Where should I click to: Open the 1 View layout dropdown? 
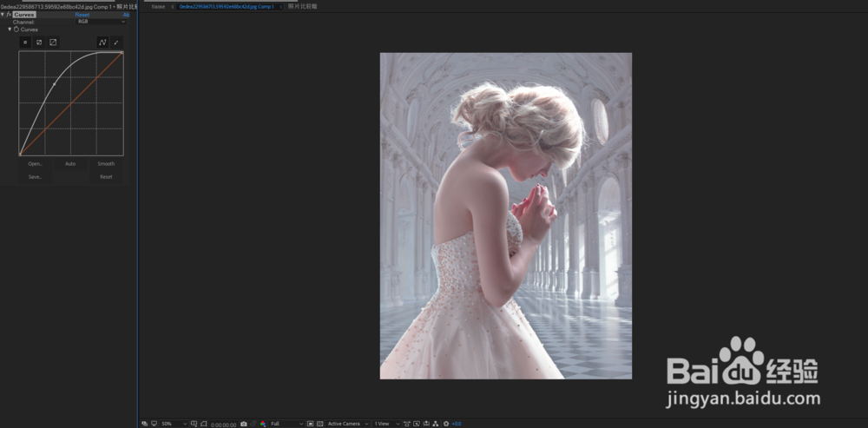click(386, 424)
